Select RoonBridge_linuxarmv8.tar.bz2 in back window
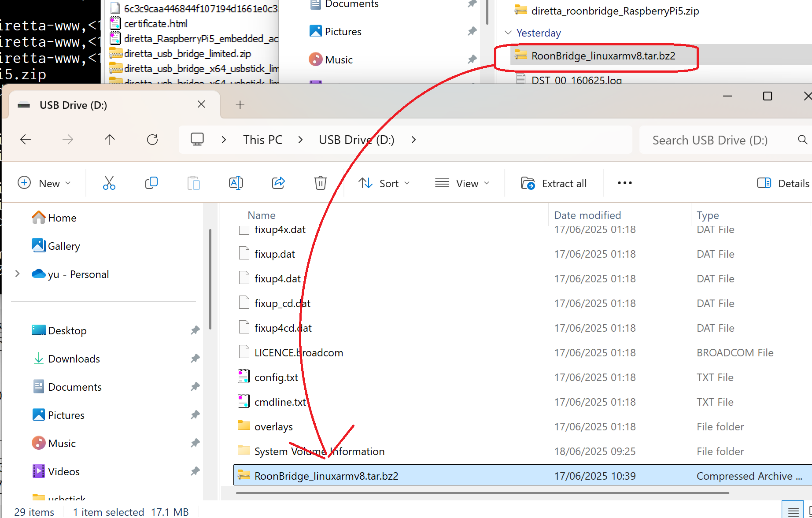The width and height of the screenshot is (812, 518). [x=603, y=55]
